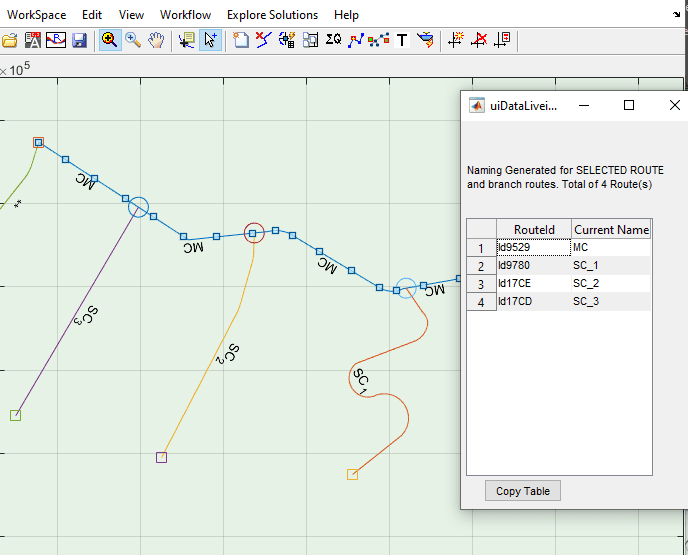Click the new blank page icon
Viewport: 688px width, 555px height.
click(x=241, y=41)
